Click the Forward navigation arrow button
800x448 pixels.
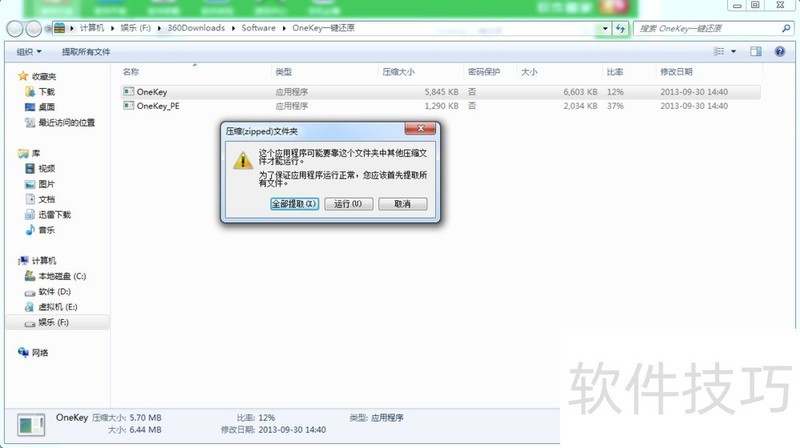pyautogui.click(x=32, y=27)
